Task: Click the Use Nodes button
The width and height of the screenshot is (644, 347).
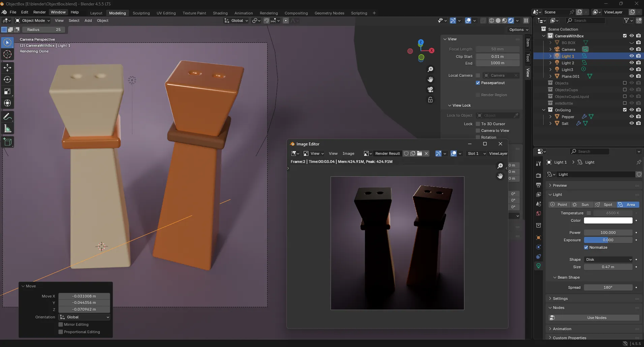Action: tap(596, 318)
